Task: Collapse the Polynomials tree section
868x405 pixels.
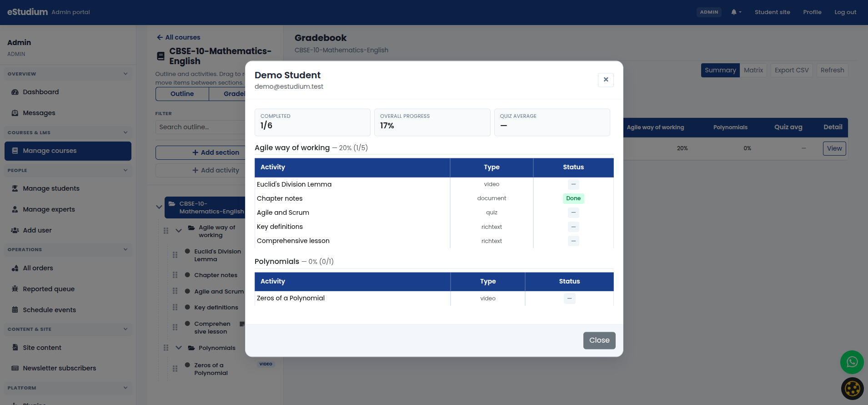Action: 179,348
